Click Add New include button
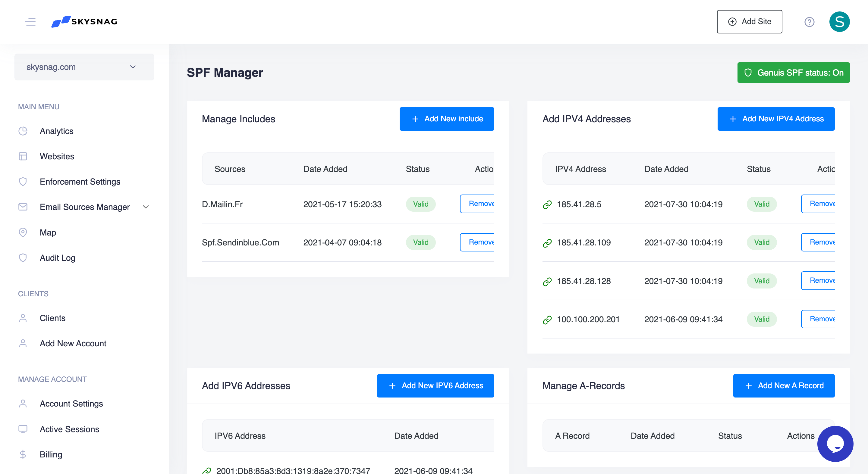The height and width of the screenshot is (474, 868). [446, 119]
